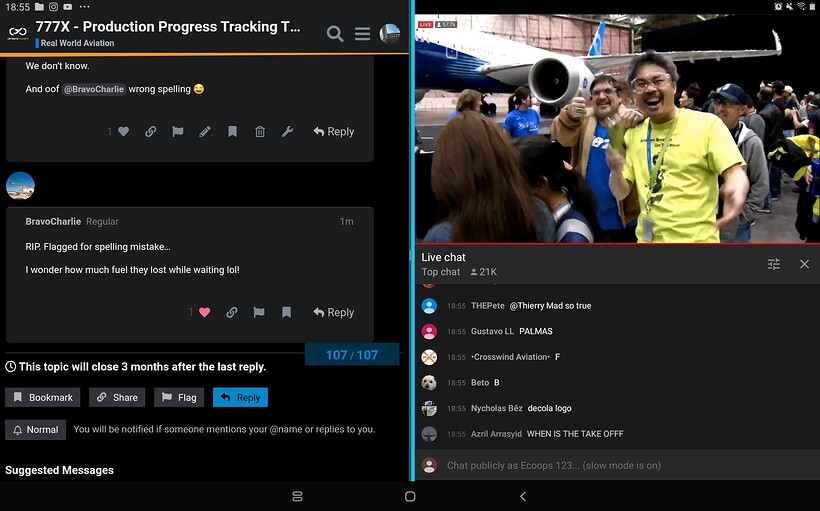Click the Infinite Flight community logo
Viewport: 820px width, 511px height.
tap(18, 33)
